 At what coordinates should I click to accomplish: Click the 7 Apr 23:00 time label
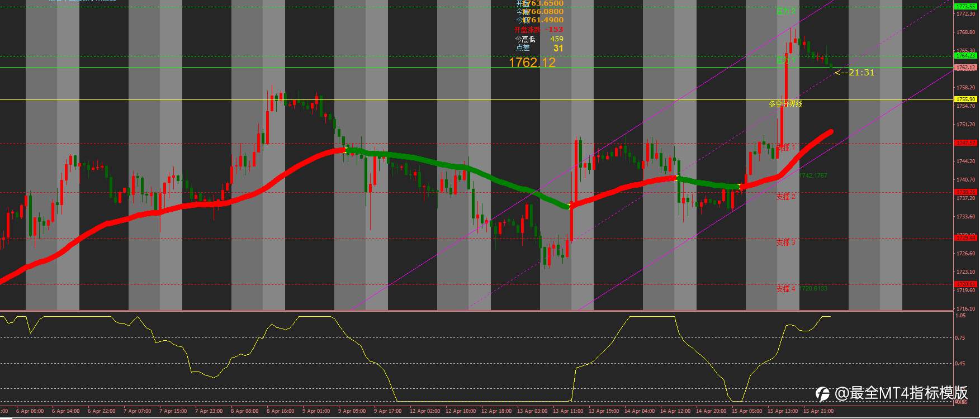[x=209, y=411]
